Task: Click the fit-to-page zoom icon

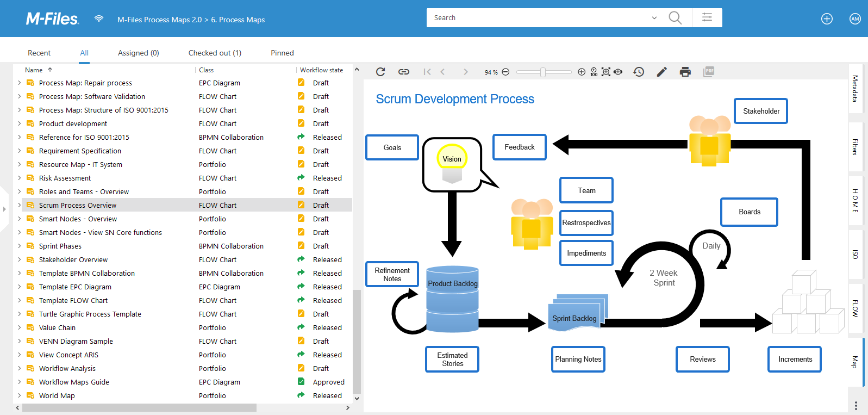Action: (x=606, y=72)
